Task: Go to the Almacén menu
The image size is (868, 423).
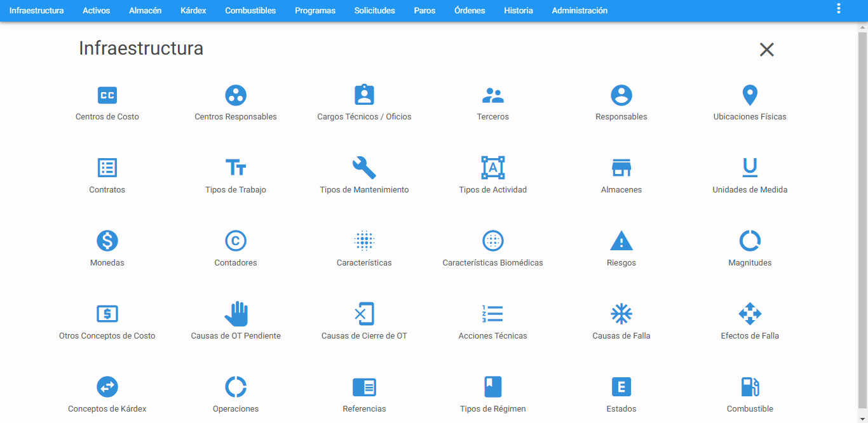Action: 145,11
